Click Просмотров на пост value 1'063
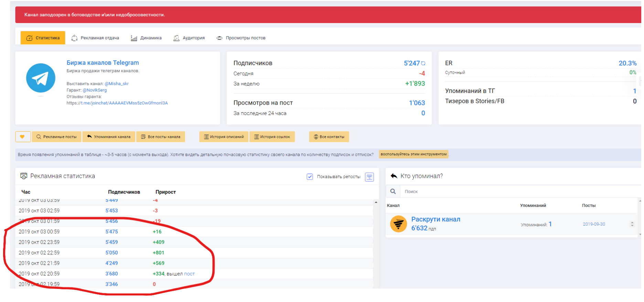This screenshot has height=302, width=644. point(417,103)
